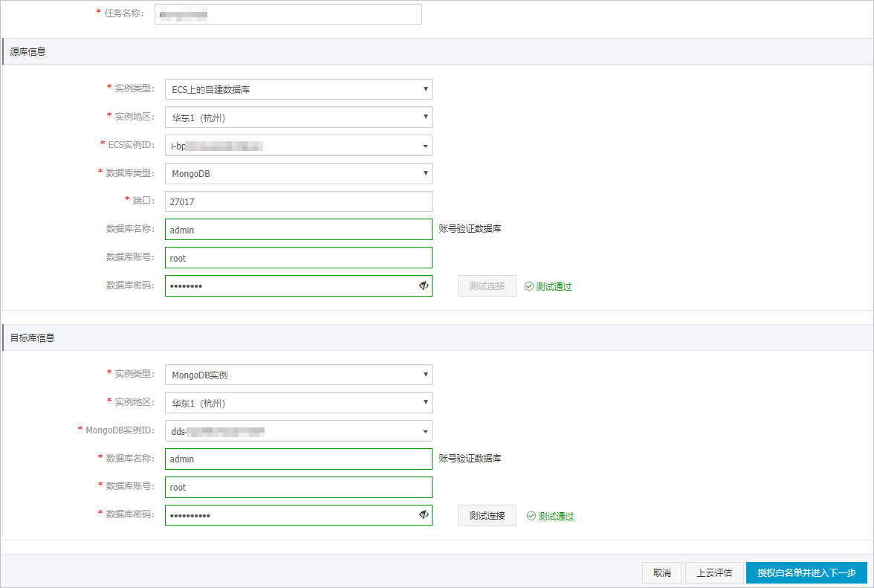874x588 pixels.
Task: Click the 目标库信息 section header
Action: (438, 337)
